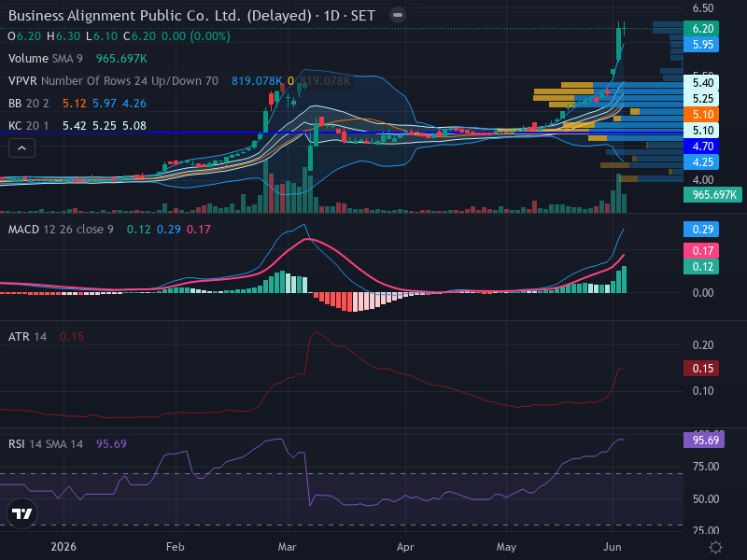The image size is (747, 560).
Task: Click the 5.25 price axis label
Action: [701, 99]
